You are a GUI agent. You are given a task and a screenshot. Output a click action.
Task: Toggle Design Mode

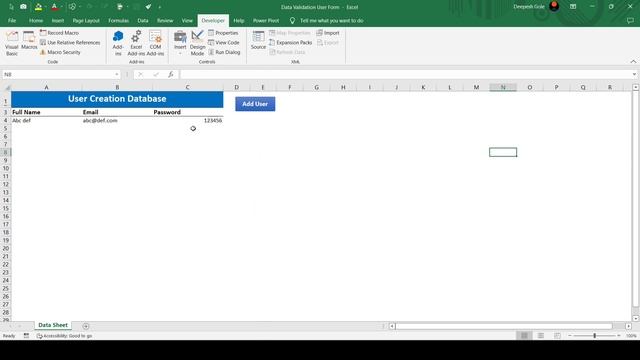click(197, 43)
